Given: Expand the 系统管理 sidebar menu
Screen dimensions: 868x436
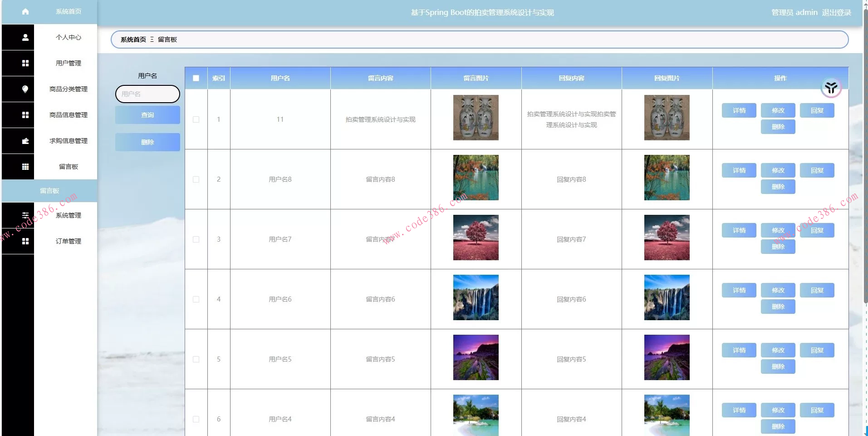Looking at the screenshot, I should pos(69,215).
